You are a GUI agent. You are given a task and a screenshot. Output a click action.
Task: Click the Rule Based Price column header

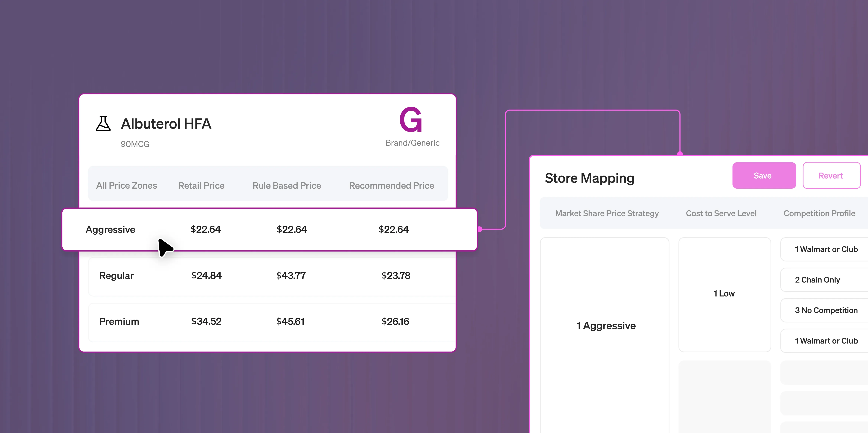(286, 186)
